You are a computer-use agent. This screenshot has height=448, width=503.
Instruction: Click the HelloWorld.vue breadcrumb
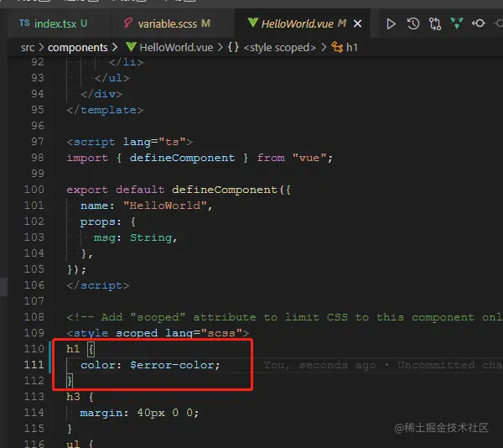pyautogui.click(x=176, y=48)
